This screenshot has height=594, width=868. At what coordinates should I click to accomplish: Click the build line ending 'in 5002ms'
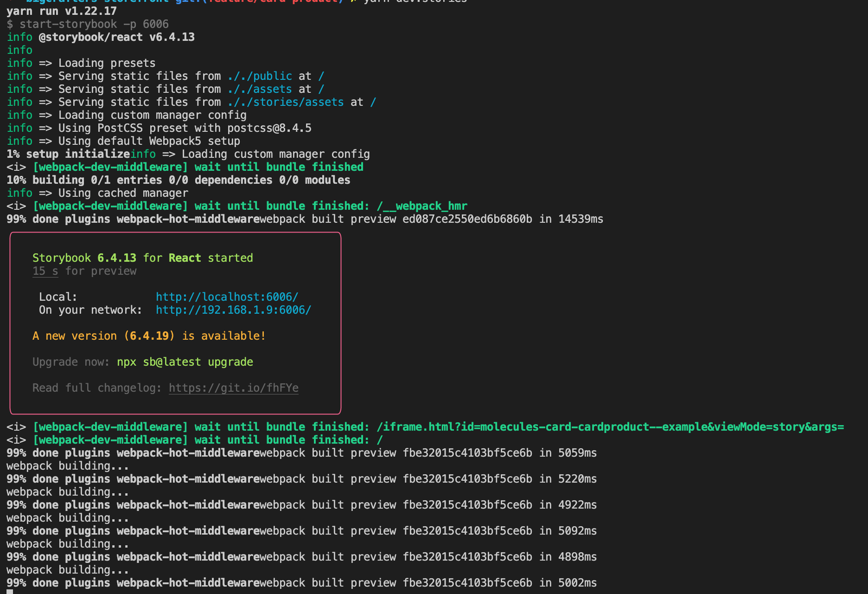click(302, 583)
